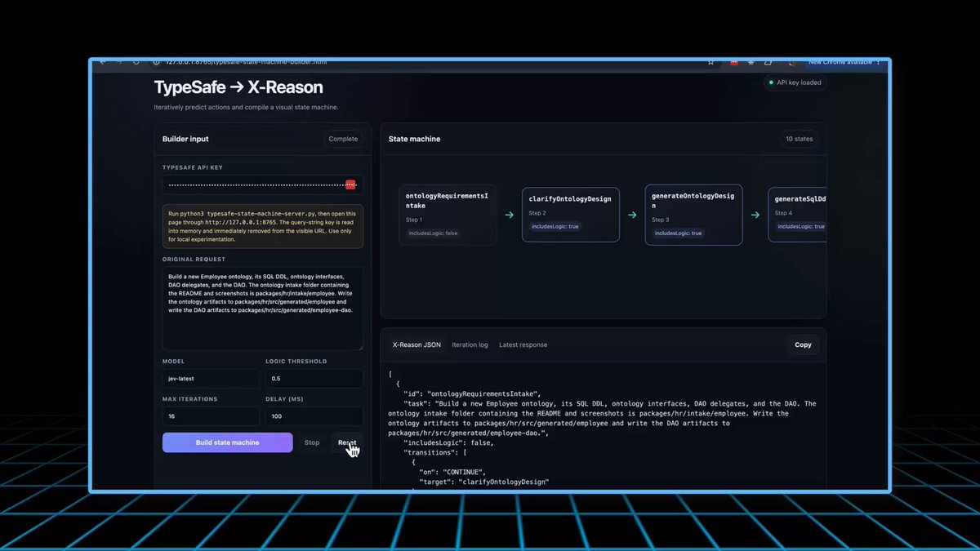Switch to the X-Reason JSON tab

pos(416,344)
